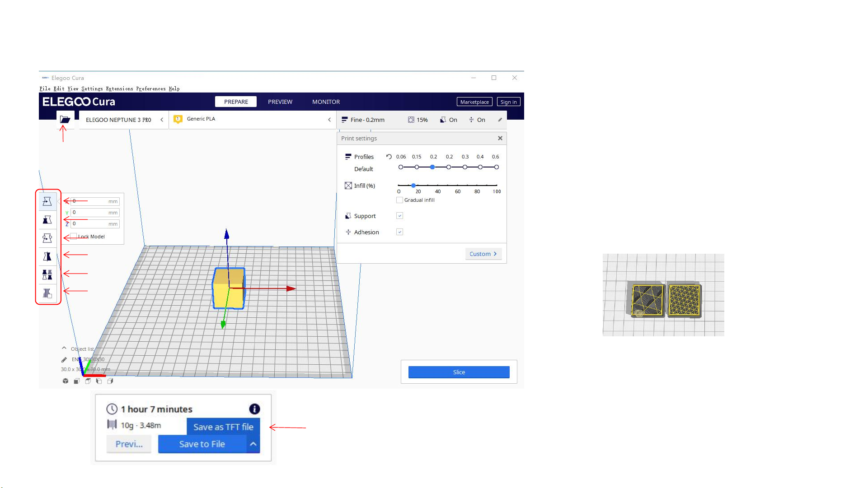This screenshot has width=868, height=488.
Task: Click the Generic PLA material badge icon
Action: coord(178,119)
